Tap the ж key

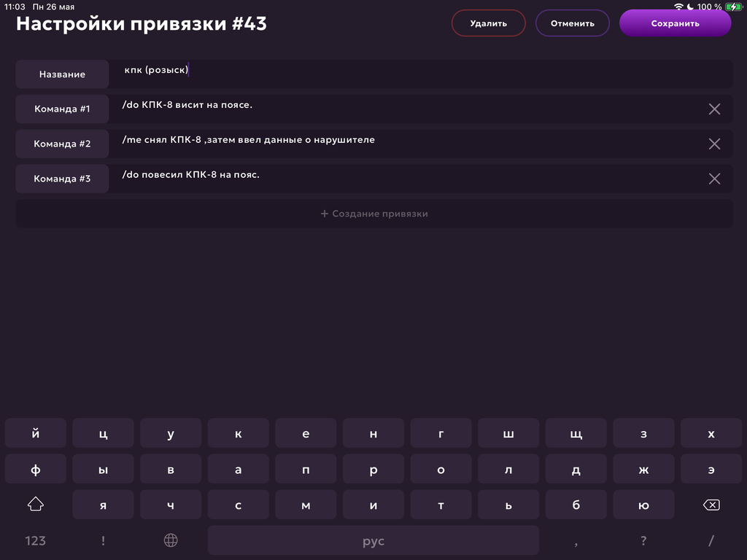tap(643, 470)
